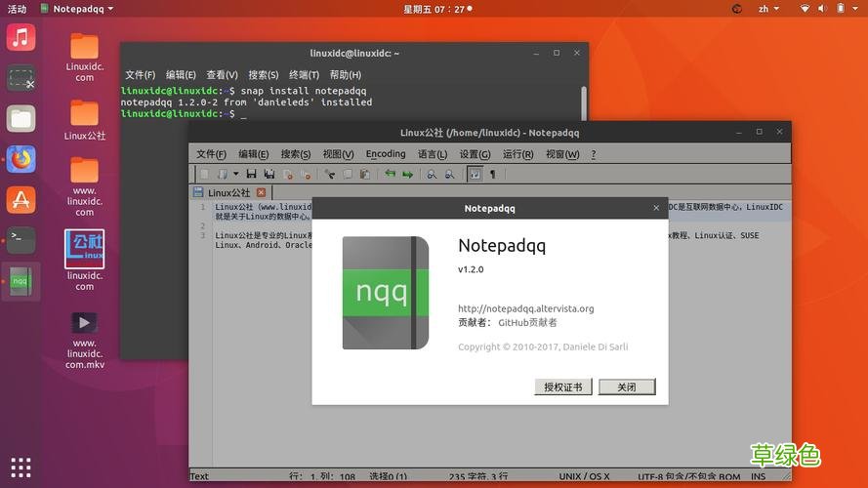868x488 pixels.
Task: Open terminal 帮助(H) menu
Action: (346, 75)
